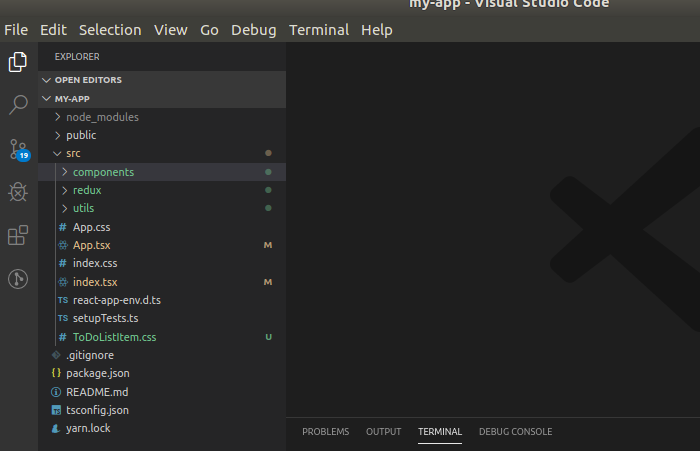Click the U status badge on ToDoListItem.css

(x=268, y=337)
